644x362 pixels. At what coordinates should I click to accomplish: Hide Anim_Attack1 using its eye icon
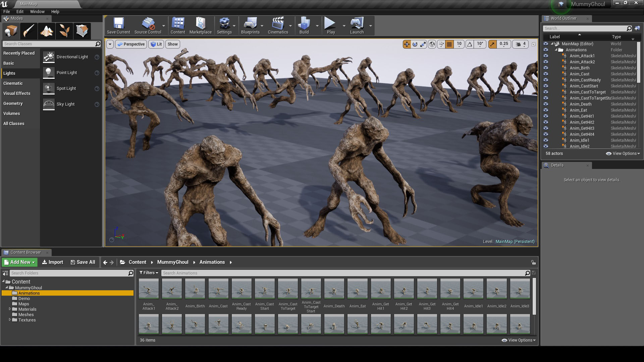coord(546,56)
